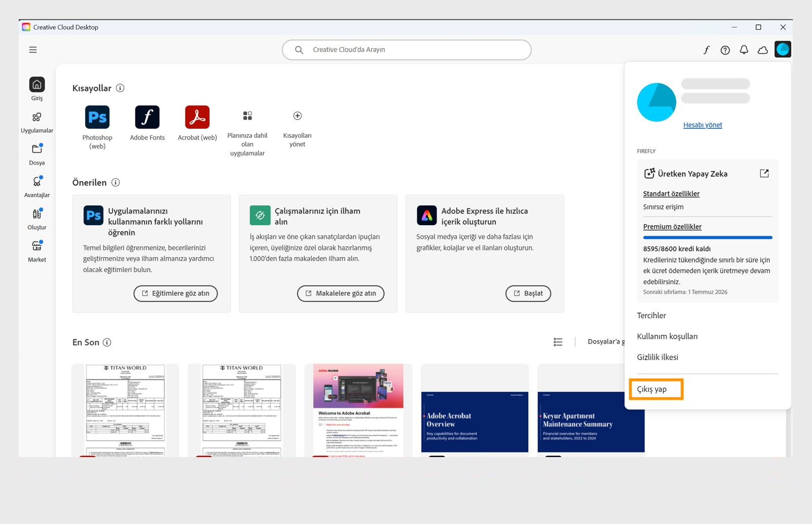Click Uygulamalarınızı kullanmanın farklı yollarını öğrenin title
Screen dimensions: 812x524
(x=155, y=222)
